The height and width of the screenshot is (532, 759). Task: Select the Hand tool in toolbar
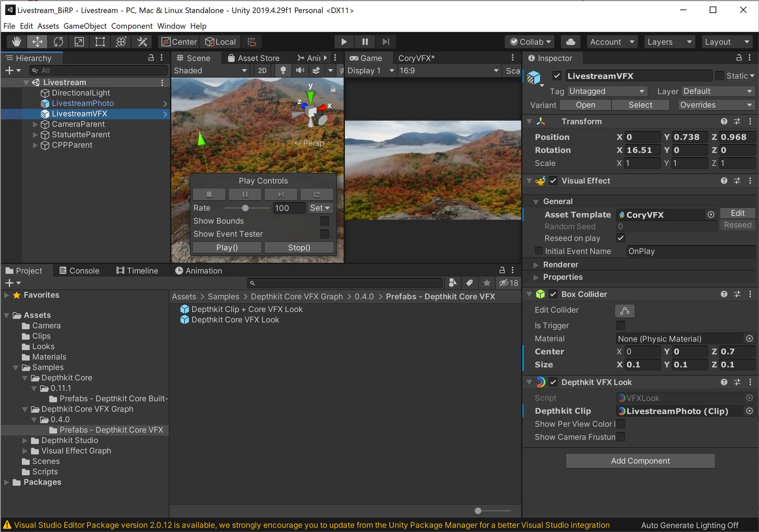coord(17,42)
